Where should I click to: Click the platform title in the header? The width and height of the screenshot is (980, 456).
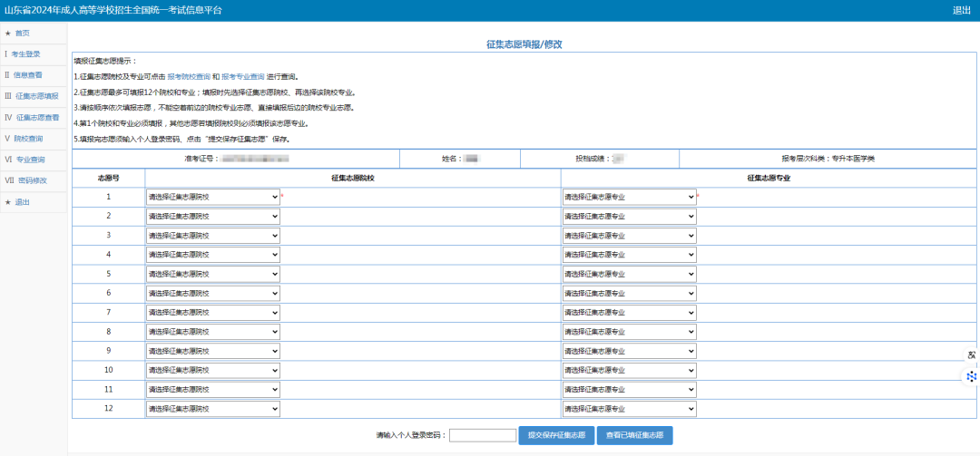113,10
